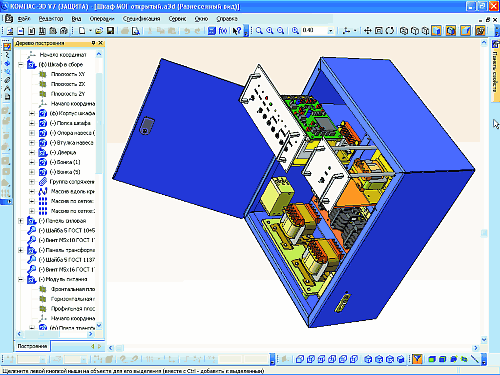Pin the model tree panel

coord(93,43)
